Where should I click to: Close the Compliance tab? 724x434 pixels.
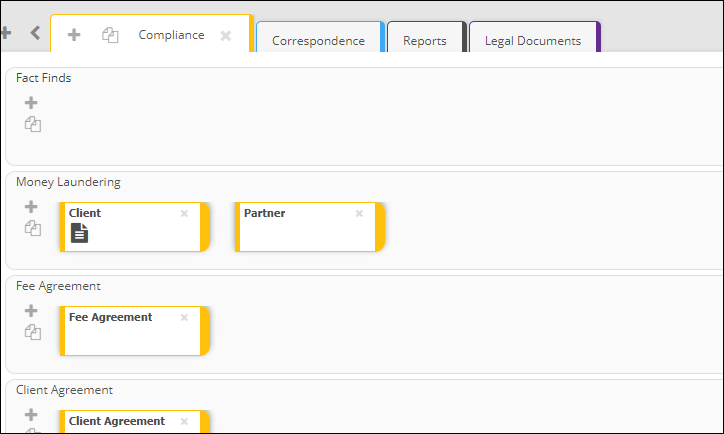(x=225, y=36)
